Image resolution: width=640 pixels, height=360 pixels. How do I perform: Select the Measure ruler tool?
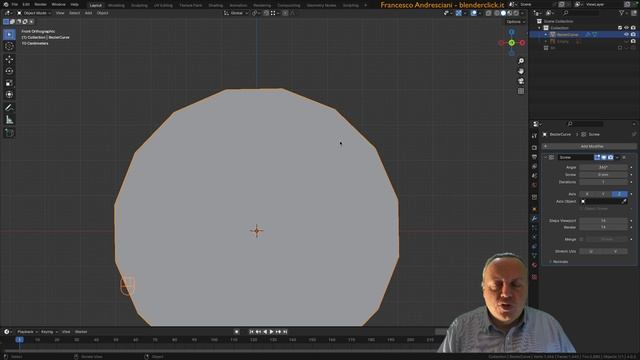pos(9,120)
